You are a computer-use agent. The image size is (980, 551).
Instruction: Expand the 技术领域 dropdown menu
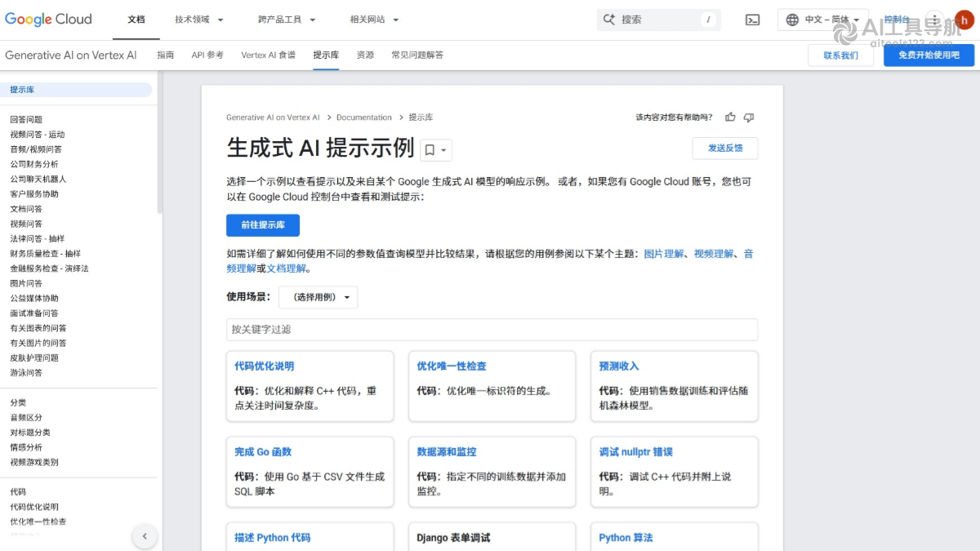click(x=198, y=20)
